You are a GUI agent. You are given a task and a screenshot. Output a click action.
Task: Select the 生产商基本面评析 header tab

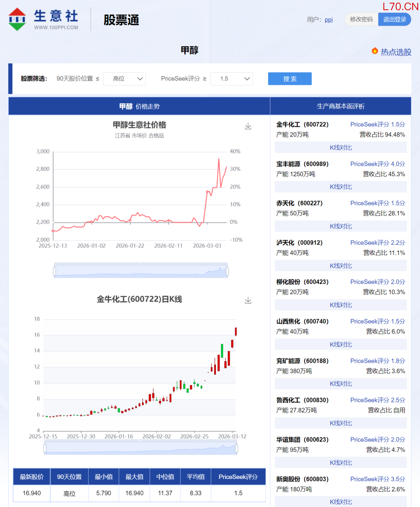coord(341,106)
